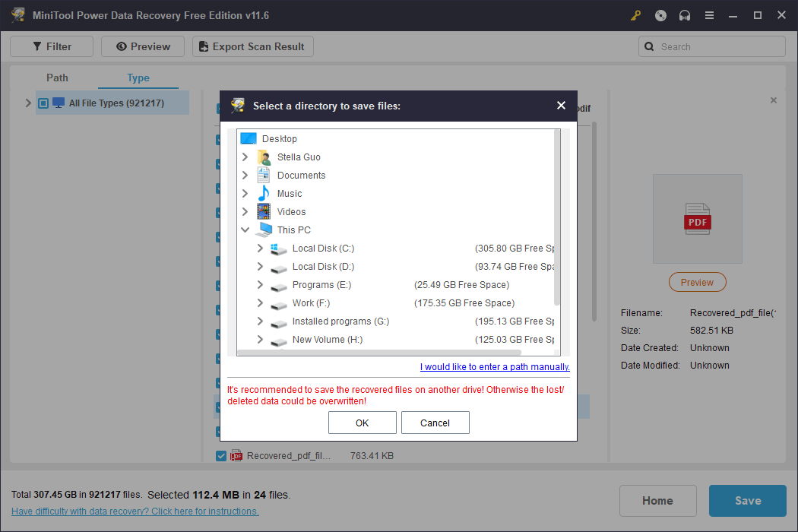
Task: Click the orange Preview button in side panel
Action: pyautogui.click(x=697, y=282)
